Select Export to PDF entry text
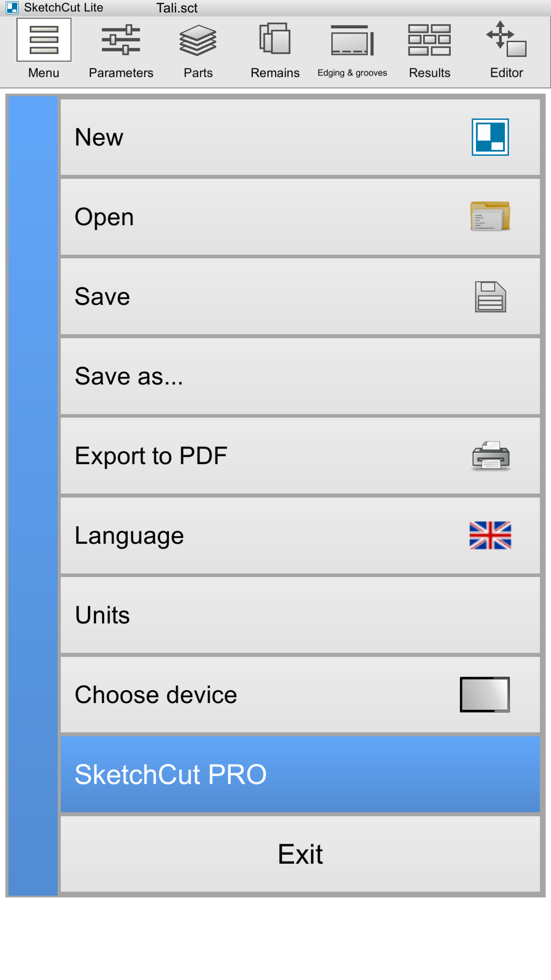Viewport: 551px width, 980px height. (151, 456)
